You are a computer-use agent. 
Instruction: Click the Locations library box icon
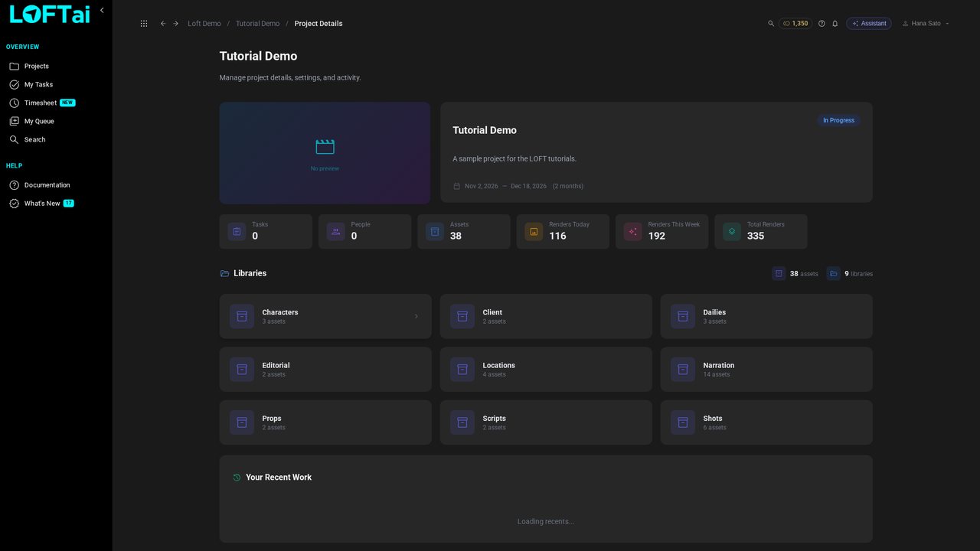[462, 370]
